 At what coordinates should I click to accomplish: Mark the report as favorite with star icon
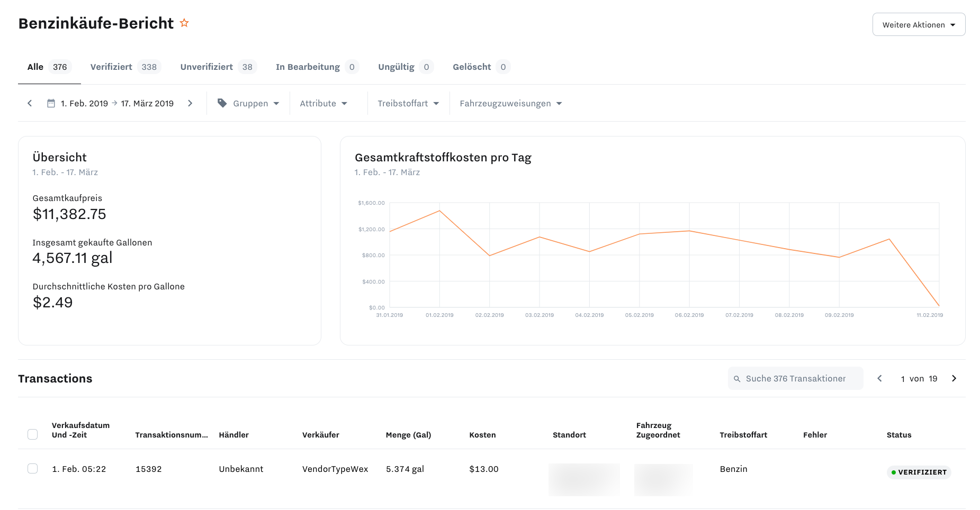(x=184, y=23)
